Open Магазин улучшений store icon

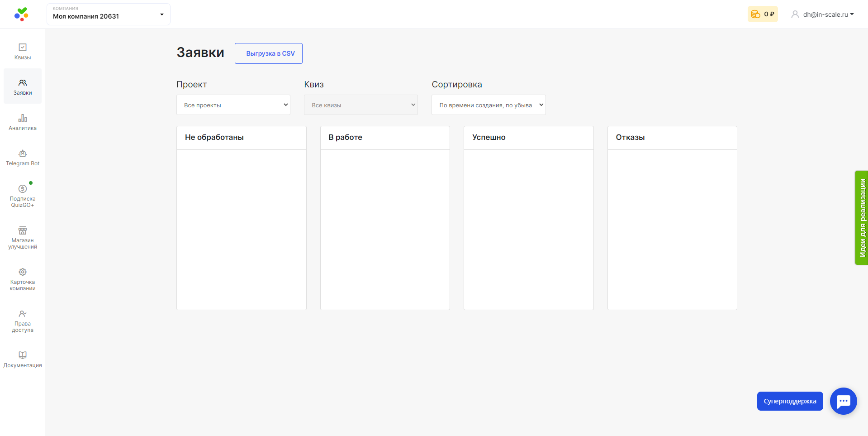pyautogui.click(x=23, y=230)
